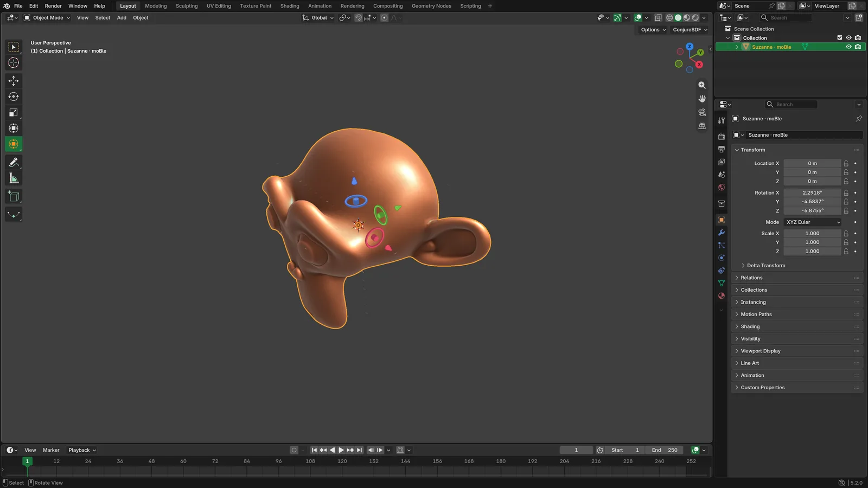The width and height of the screenshot is (868, 488).
Task: Expand the Delta Transform section
Action: coord(766,266)
